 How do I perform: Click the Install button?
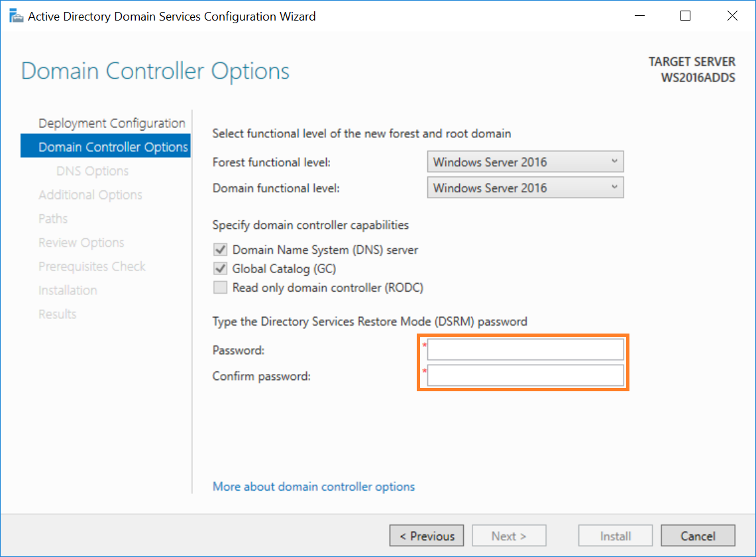coord(616,536)
